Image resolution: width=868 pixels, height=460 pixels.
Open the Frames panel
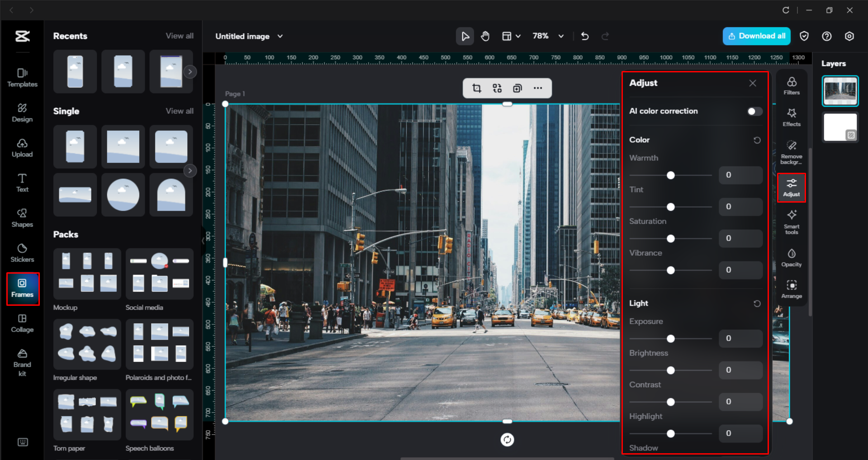(x=22, y=288)
